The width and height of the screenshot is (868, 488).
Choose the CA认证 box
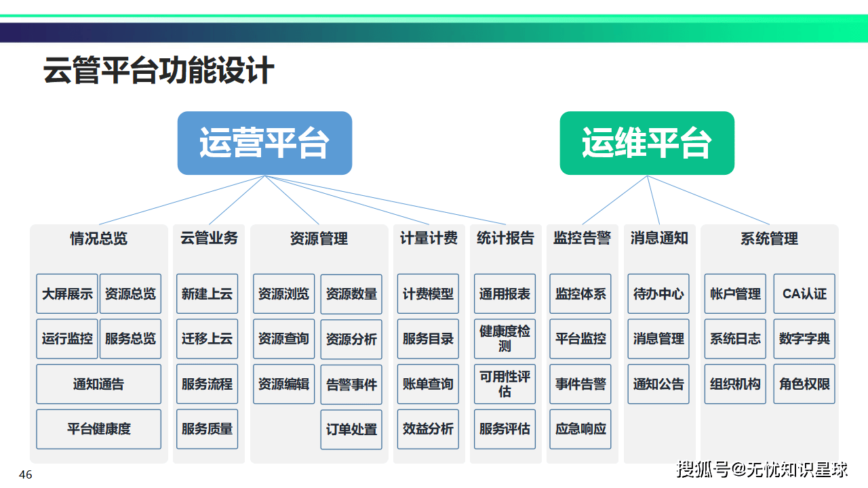[x=804, y=293]
